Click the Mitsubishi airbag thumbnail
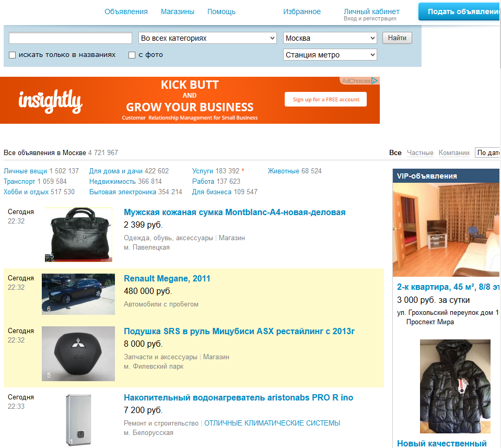Image resolution: width=501 pixels, height=448 pixels. click(78, 353)
